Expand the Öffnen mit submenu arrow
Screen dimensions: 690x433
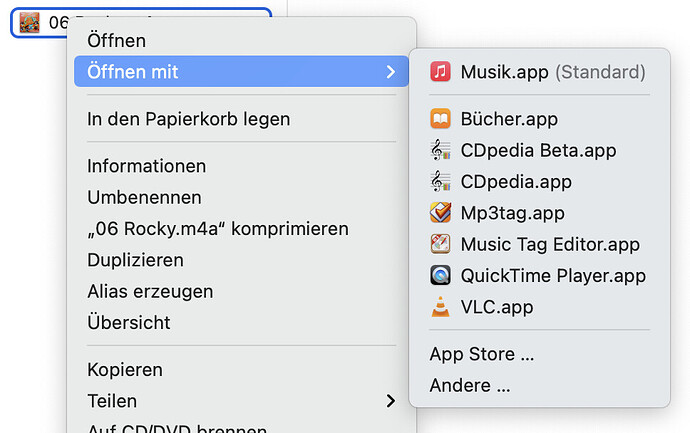390,72
